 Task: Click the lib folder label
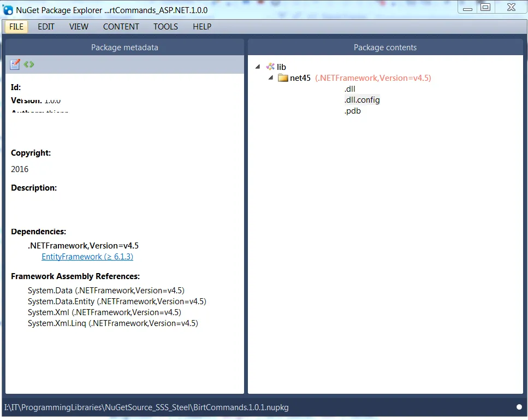coord(281,67)
